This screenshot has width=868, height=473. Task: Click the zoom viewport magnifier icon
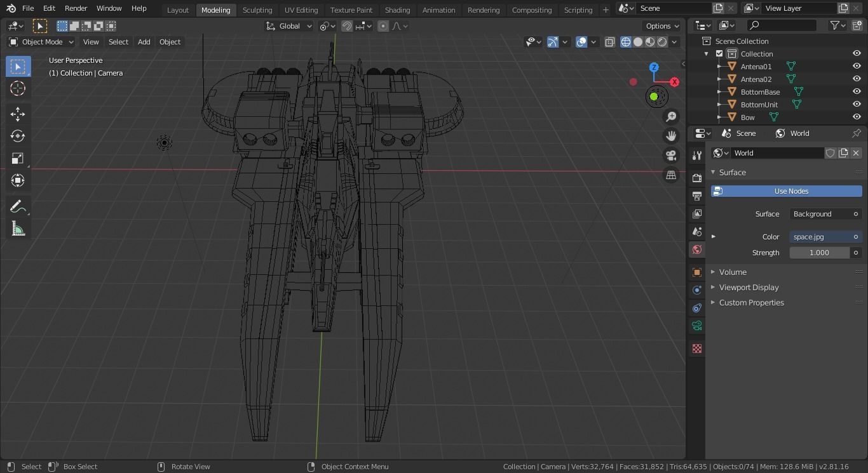coord(671,117)
